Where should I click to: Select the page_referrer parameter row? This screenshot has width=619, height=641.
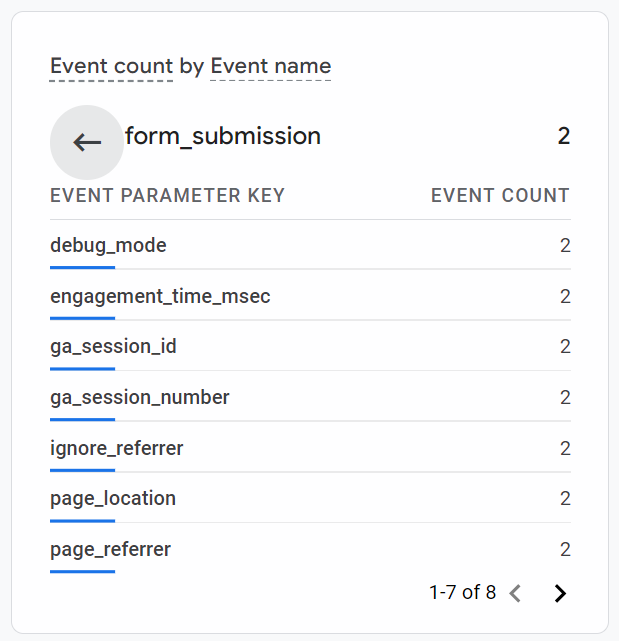coord(310,549)
